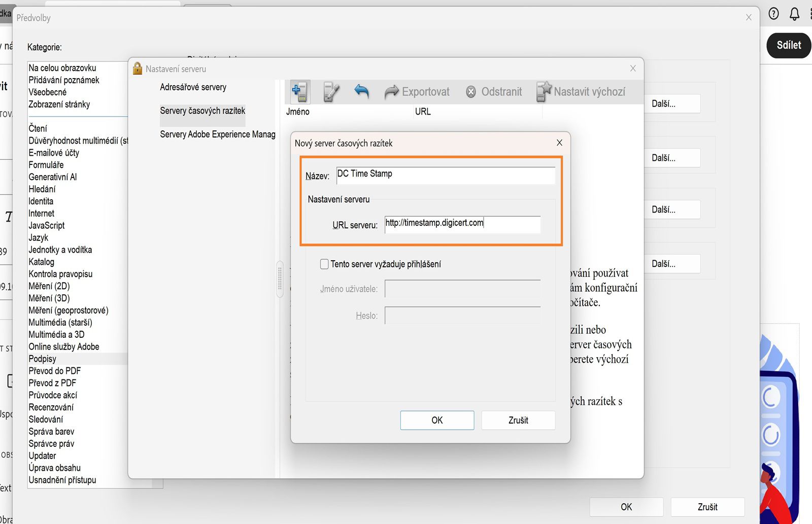Select 'Správce práv' category

[x=51, y=444]
